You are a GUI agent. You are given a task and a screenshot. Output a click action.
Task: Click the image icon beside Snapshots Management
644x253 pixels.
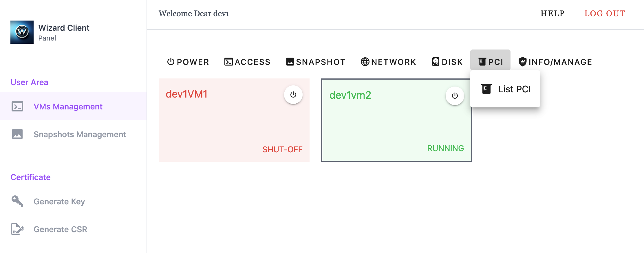pyautogui.click(x=17, y=134)
